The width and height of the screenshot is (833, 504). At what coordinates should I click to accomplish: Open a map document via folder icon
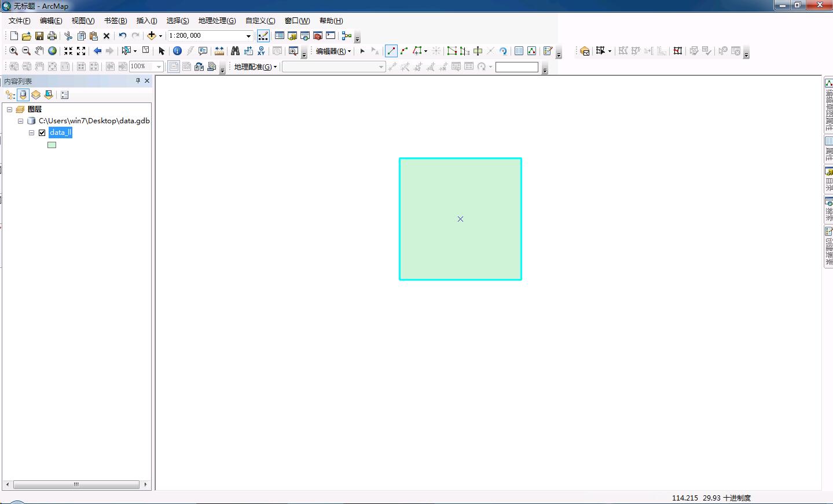point(27,36)
